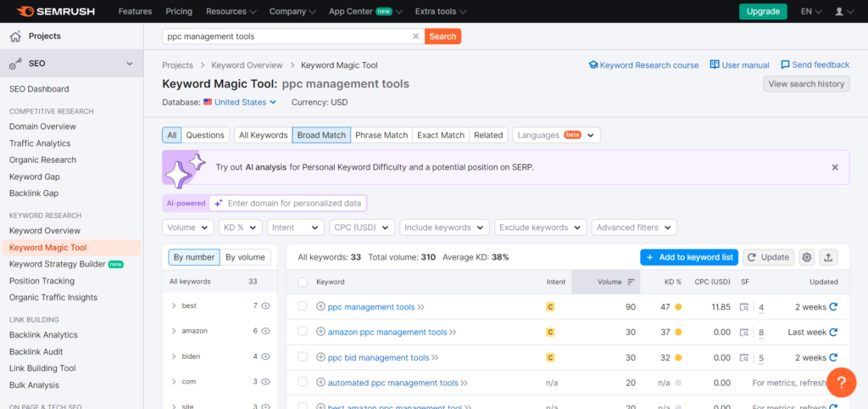Toggle eye icon for the biden group
The width and height of the screenshot is (868, 409).
tap(265, 356)
